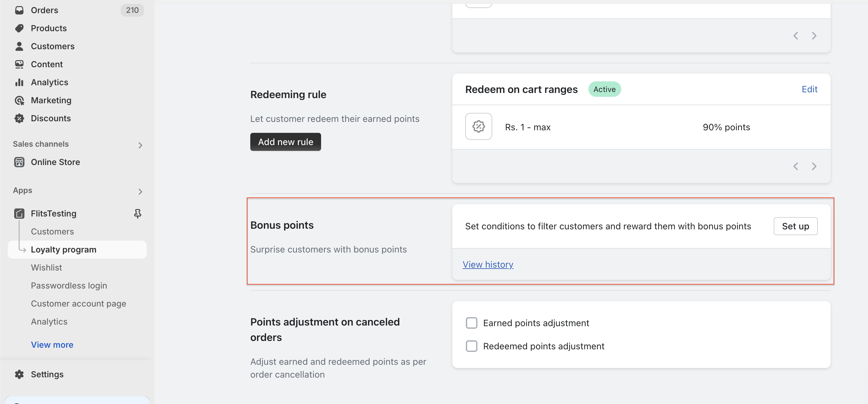Click the Online Store shop icon
Image resolution: width=868 pixels, height=404 pixels.
tap(19, 162)
